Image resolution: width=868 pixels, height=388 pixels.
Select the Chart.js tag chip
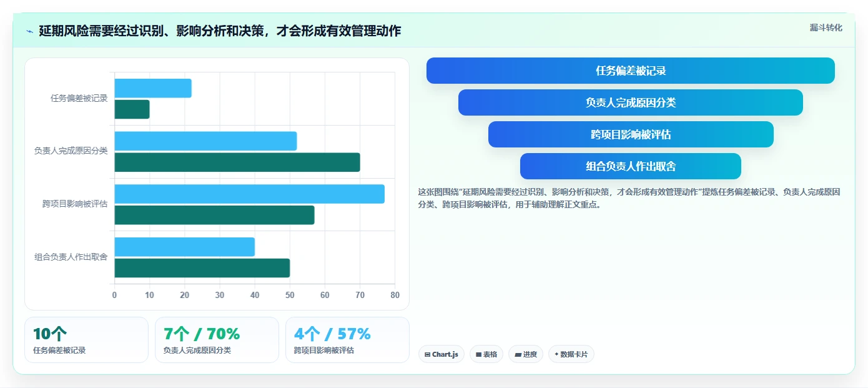click(441, 354)
